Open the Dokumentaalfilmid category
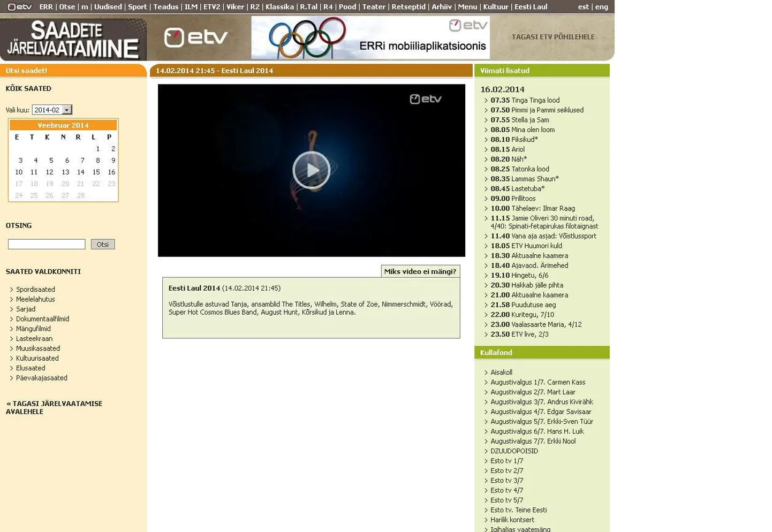 (42, 319)
